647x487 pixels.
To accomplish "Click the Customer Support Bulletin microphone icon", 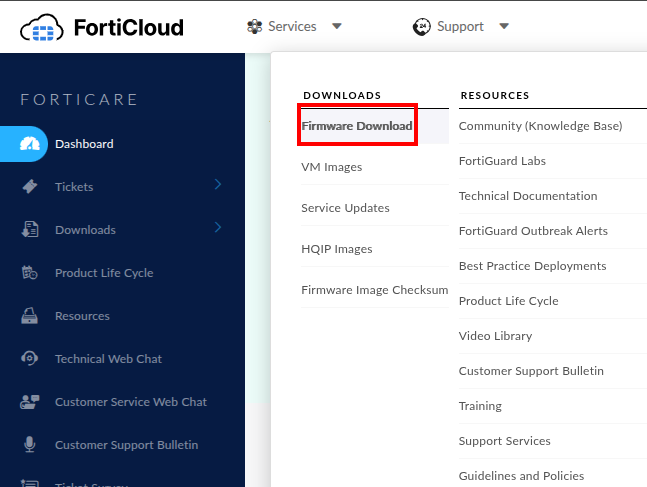I will [30, 445].
